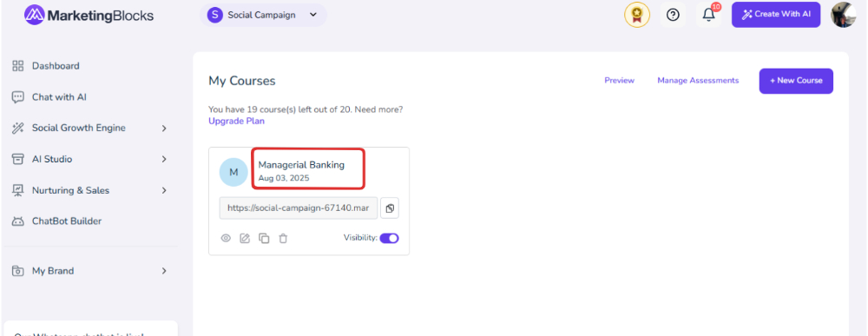Click the purple S workspace avatar
The width and height of the screenshot is (868, 336).
214,15
